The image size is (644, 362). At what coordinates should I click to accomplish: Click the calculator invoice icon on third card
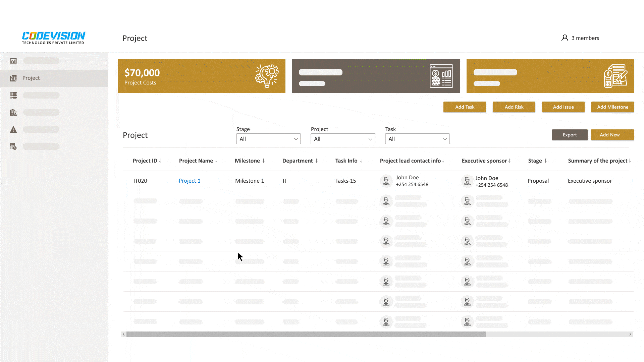point(615,76)
